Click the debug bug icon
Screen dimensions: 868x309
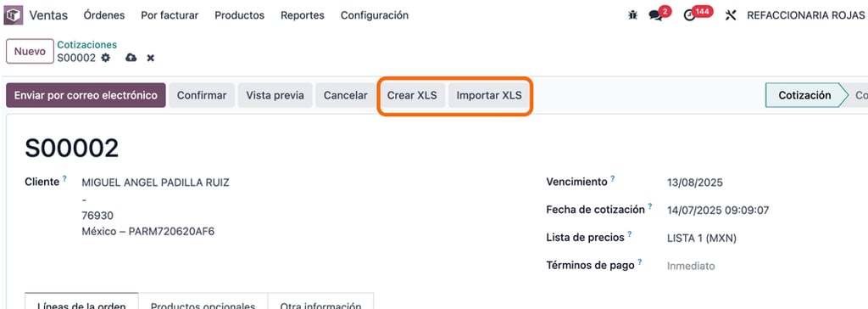[632, 15]
